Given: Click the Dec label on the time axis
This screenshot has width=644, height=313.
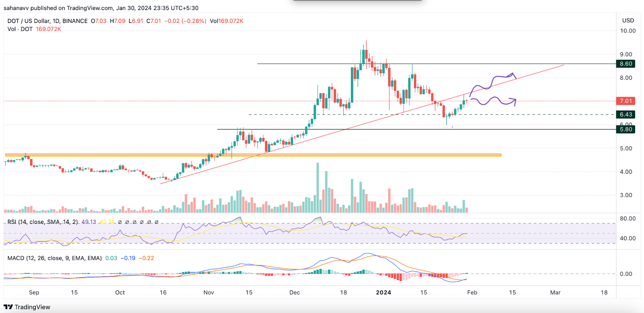Looking at the screenshot, I should (x=295, y=292).
